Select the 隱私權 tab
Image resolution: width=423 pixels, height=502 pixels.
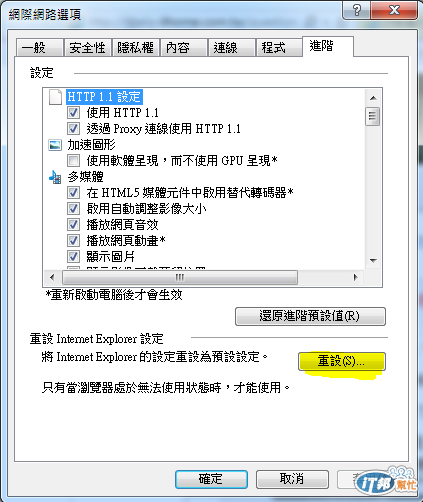tap(135, 48)
